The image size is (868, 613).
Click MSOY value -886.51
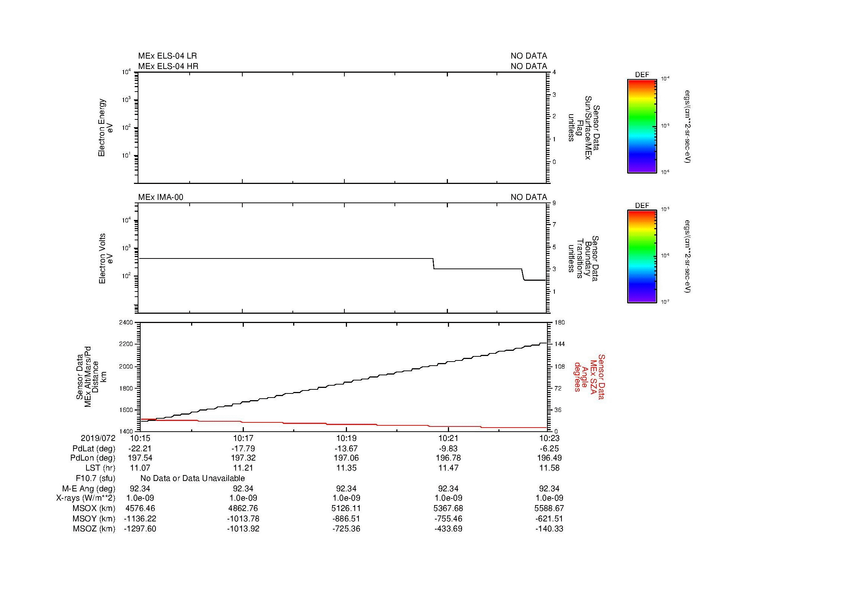click(346, 518)
